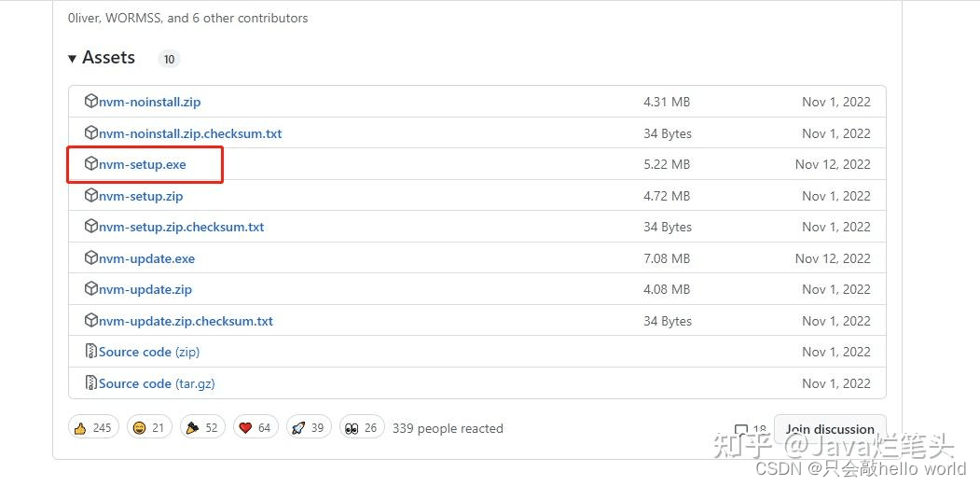Add the laughing face reaction
Screen dimensions: 980x486
pos(149,428)
